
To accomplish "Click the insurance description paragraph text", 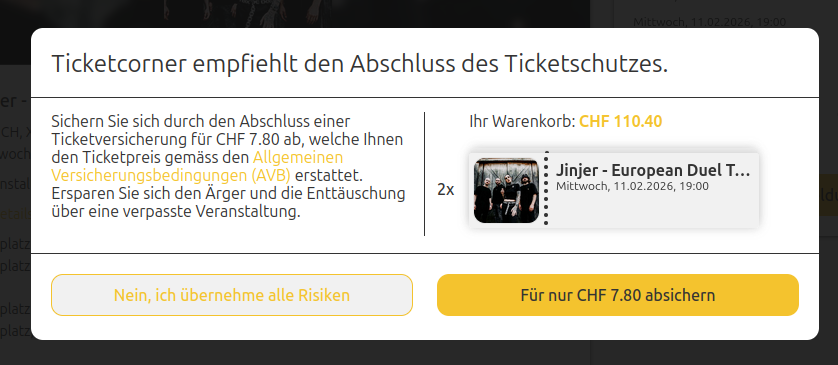I will tap(228, 166).
